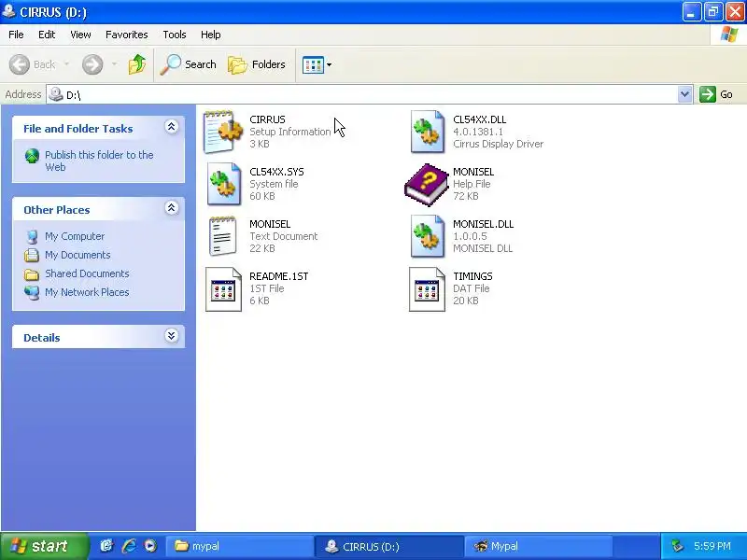Click the drive icon in address bar
747x560 pixels.
click(56, 94)
